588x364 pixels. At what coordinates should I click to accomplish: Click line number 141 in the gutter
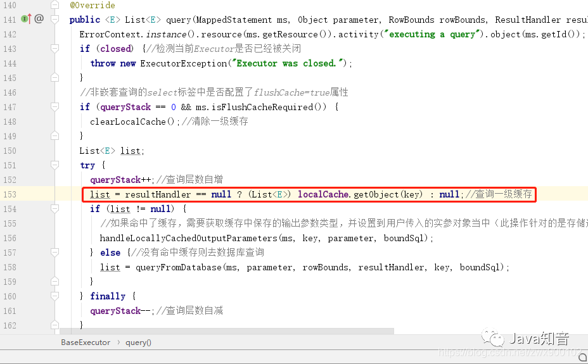coord(10,20)
